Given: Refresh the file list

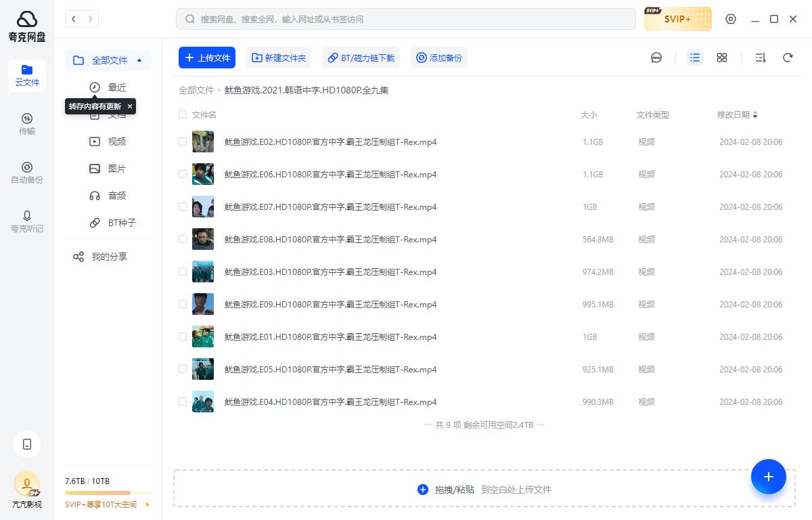Looking at the screenshot, I should 788,58.
